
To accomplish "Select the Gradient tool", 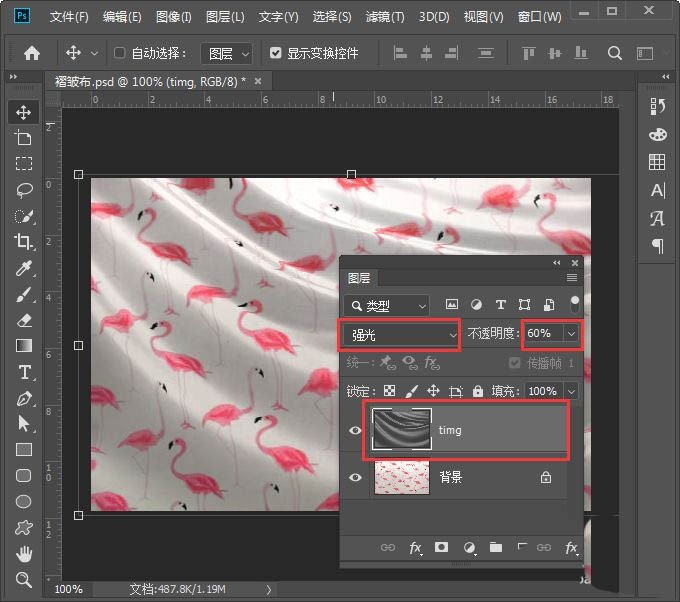I will point(23,346).
